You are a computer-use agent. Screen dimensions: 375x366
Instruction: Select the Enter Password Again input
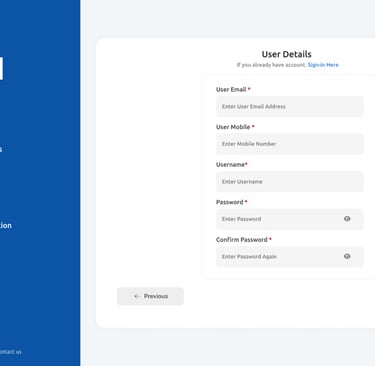pyautogui.click(x=290, y=257)
